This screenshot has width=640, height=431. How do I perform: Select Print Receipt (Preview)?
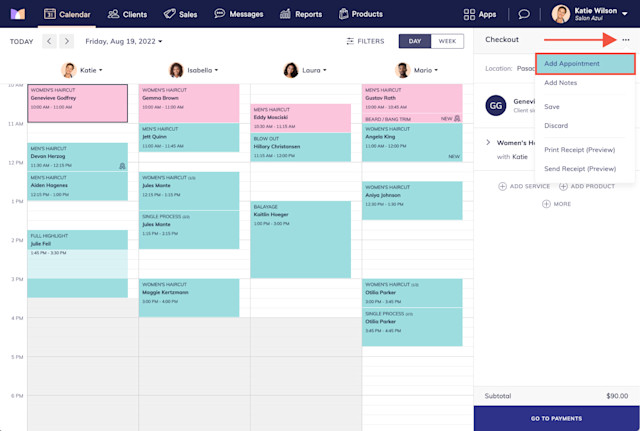click(x=580, y=150)
